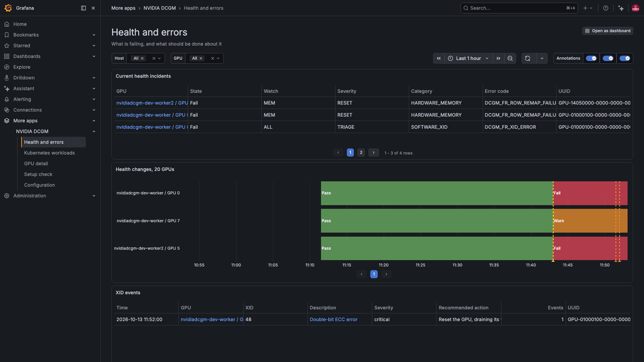The image size is (644, 362).
Task: Click the Warn segment for GPU 7
Action: tap(590, 221)
